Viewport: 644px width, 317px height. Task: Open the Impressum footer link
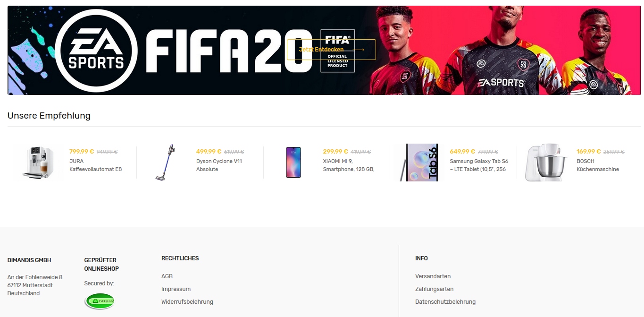pyautogui.click(x=176, y=289)
